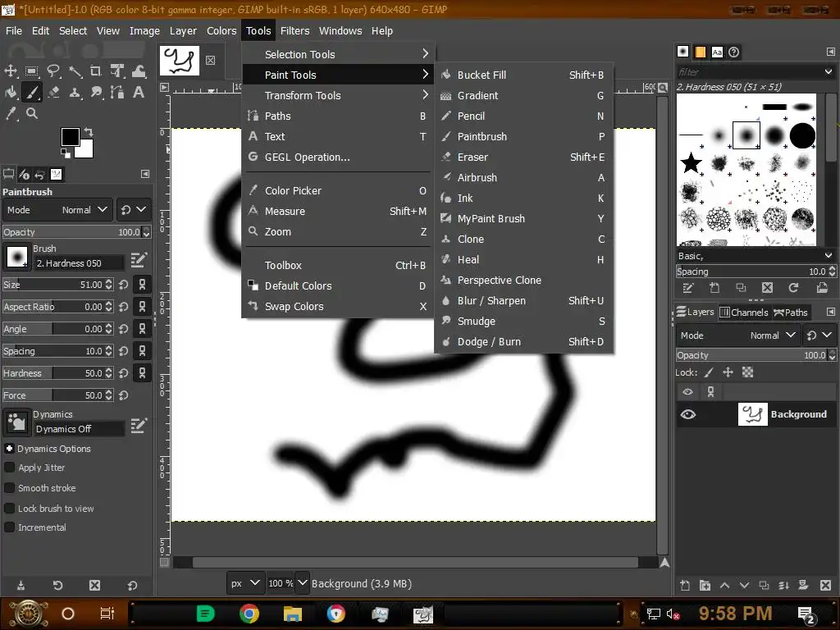Select the Crop tool in toolbox
This screenshot has height=630, width=840.
(96, 71)
